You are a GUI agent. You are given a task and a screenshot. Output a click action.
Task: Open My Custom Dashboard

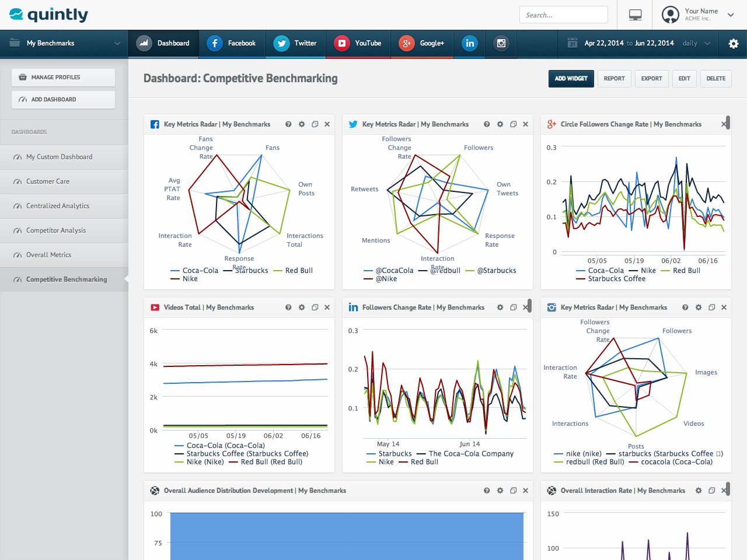click(x=64, y=157)
